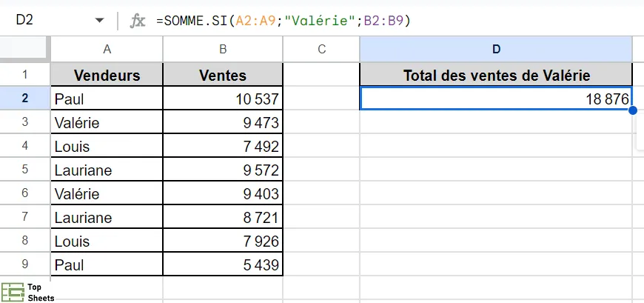Click the fill handle dot on D2
The width and height of the screenshot is (644, 303).
tap(632, 110)
